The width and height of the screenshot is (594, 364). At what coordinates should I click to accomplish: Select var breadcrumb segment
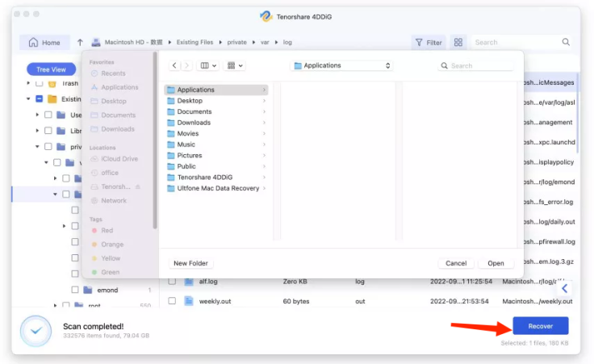coord(265,42)
